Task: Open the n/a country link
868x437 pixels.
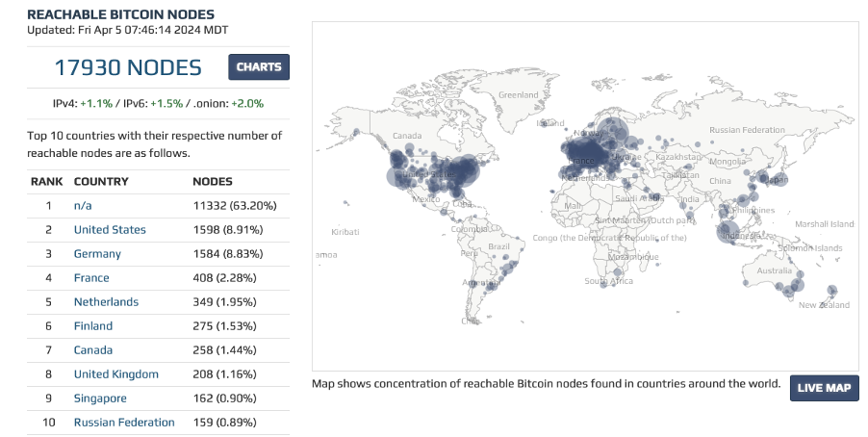Action: 83,205
